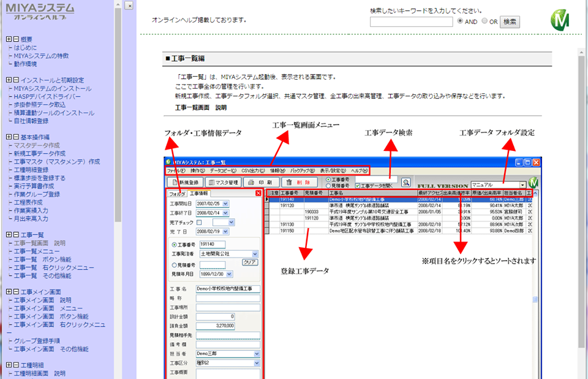Viewport: 588px width, 379px height.
Task: Click the マスタ管理 toolbar button
Action: (x=224, y=182)
